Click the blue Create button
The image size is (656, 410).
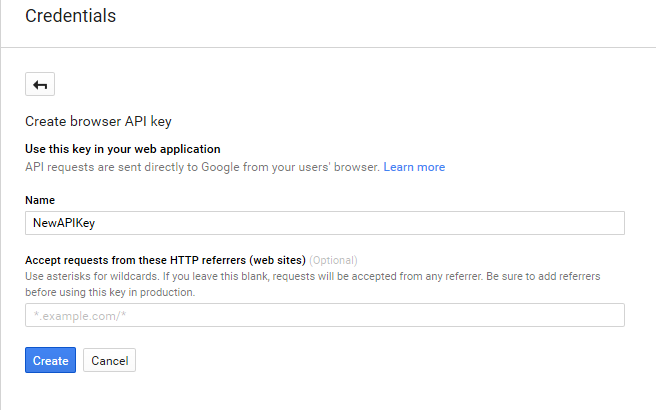pyautogui.click(x=50, y=360)
